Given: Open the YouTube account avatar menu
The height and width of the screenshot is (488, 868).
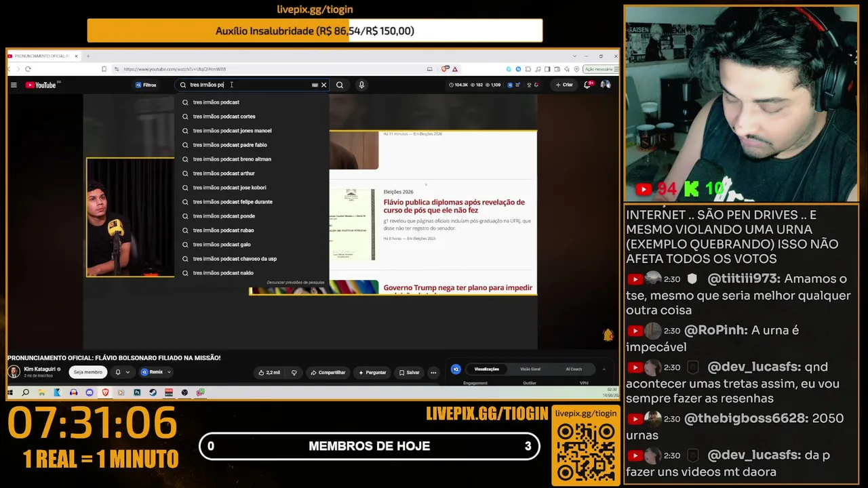Looking at the screenshot, I should 606,85.
